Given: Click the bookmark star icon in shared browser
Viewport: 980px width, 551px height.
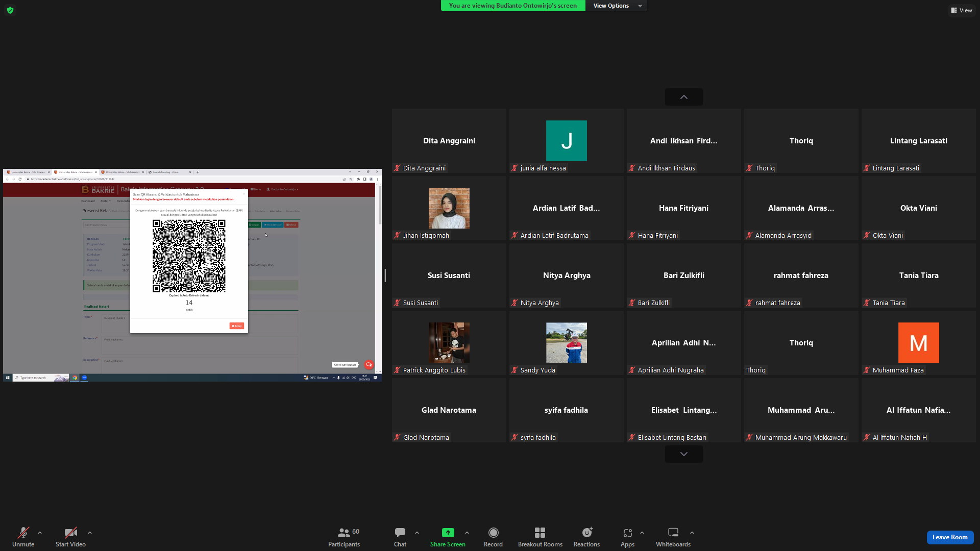Looking at the screenshot, I should pos(351,179).
